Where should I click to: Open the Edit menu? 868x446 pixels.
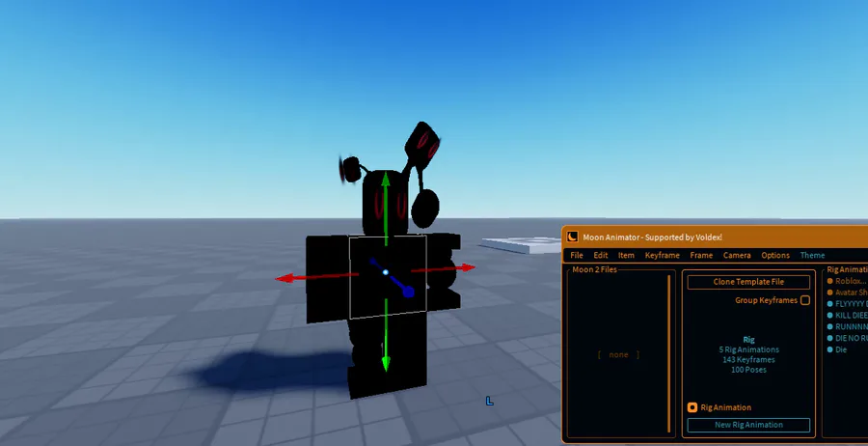click(601, 256)
